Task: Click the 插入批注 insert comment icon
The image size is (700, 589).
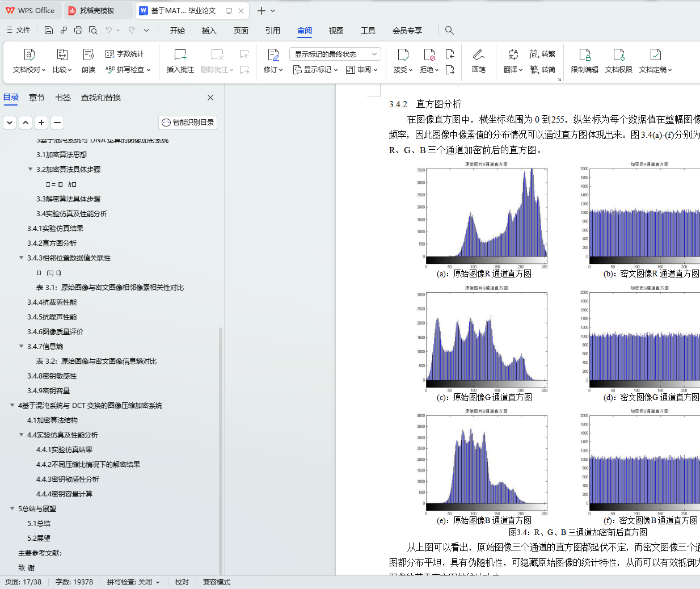Action: (x=180, y=54)
